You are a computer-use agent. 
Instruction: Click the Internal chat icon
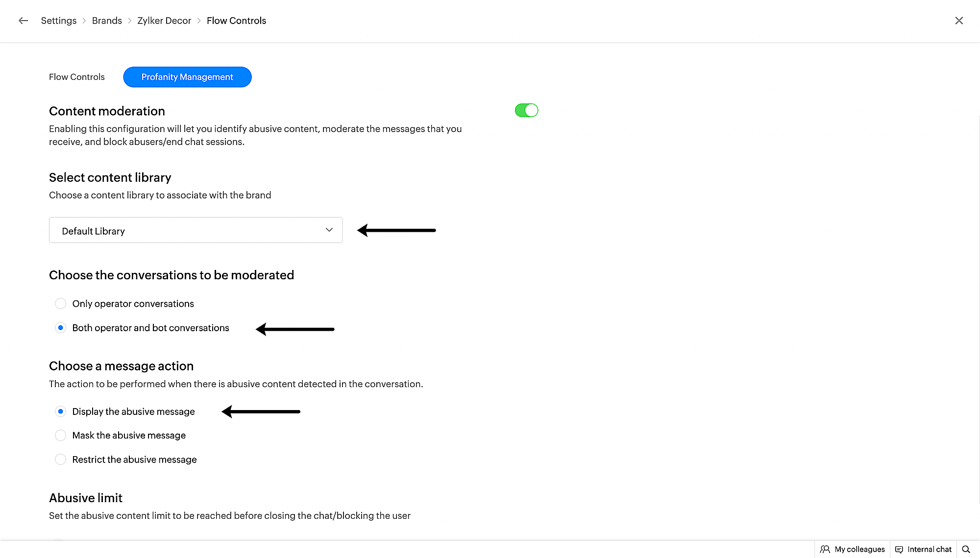(899, 549)
